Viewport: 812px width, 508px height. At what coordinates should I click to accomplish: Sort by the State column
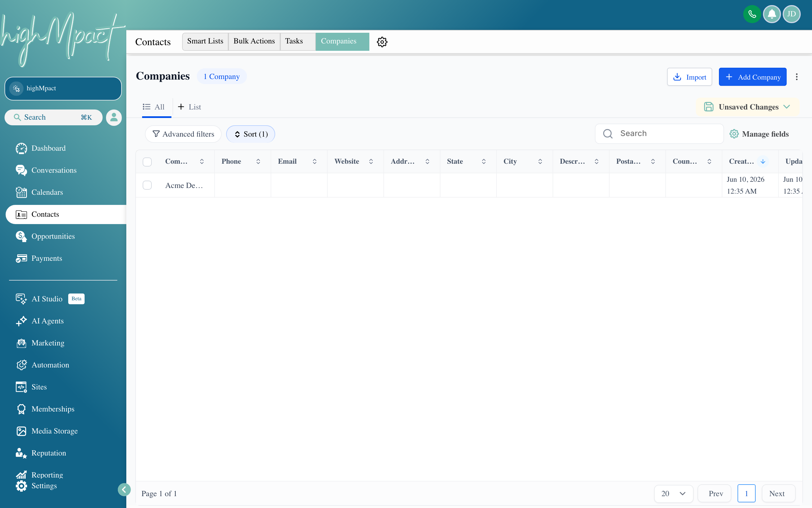coord(484,162)
